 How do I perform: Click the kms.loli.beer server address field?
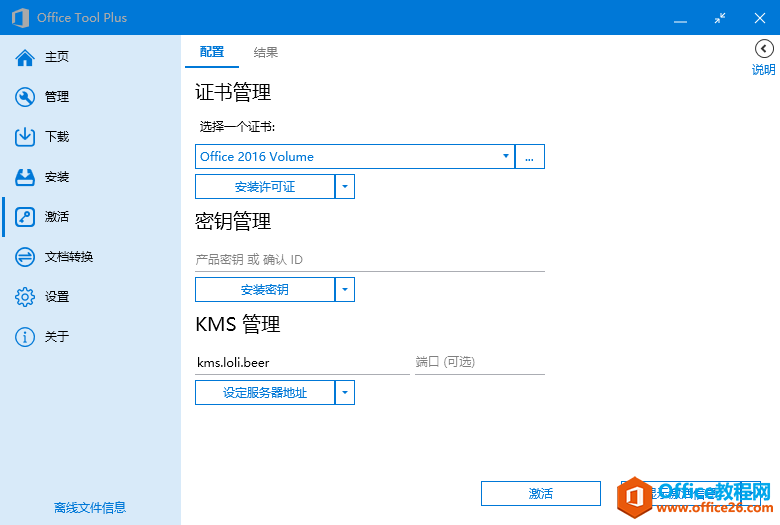[302, 362]
